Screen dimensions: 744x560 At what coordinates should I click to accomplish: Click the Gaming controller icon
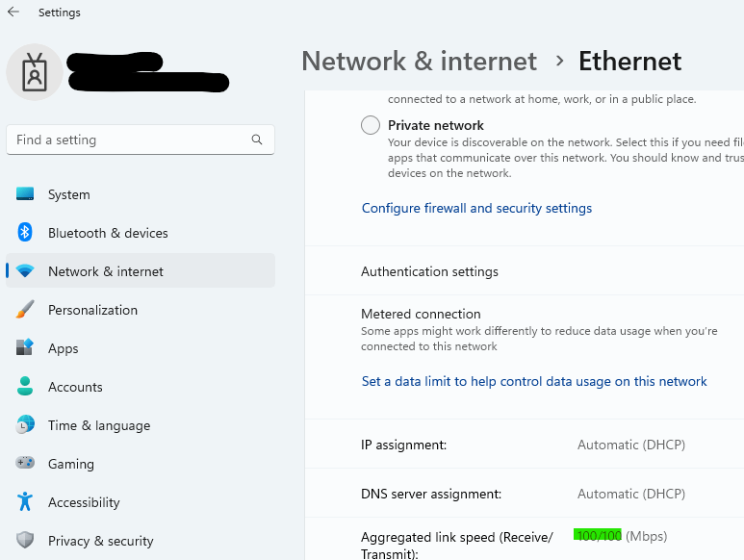tap(25, 464)
